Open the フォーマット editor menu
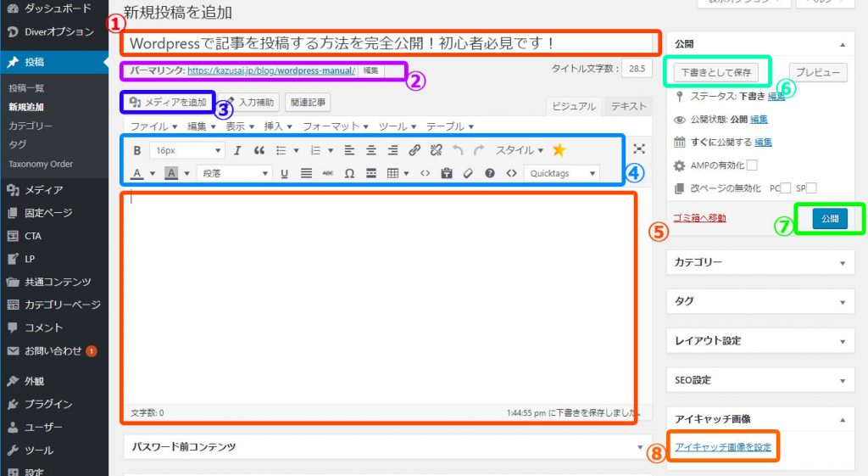Image resolution: width=868 pixels, height=476 pixels. (x=335, y=126)
